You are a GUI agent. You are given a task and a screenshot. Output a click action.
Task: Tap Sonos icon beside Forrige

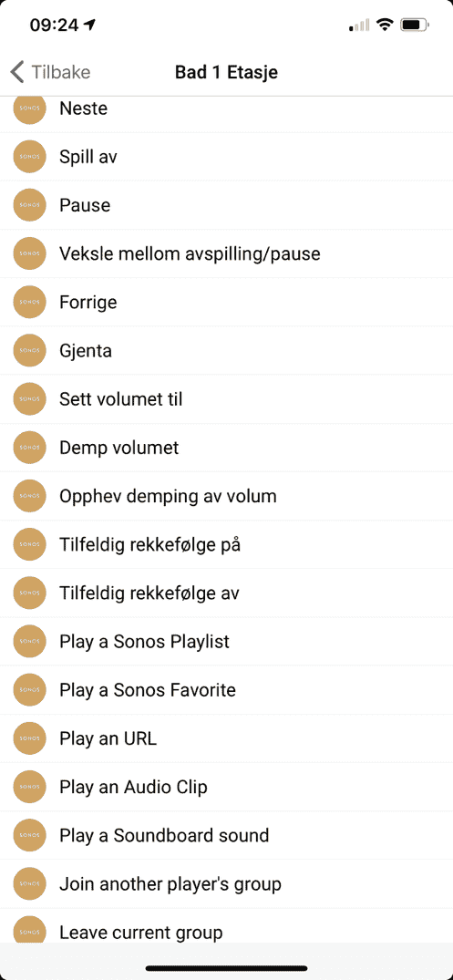[x=29, y=302]
